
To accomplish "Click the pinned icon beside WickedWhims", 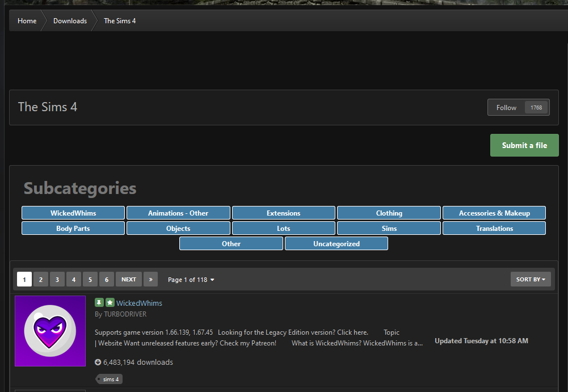I will coord(99,302).
